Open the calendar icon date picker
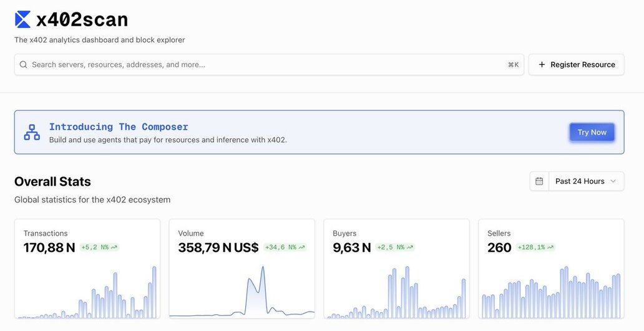 tap(539, 181)
